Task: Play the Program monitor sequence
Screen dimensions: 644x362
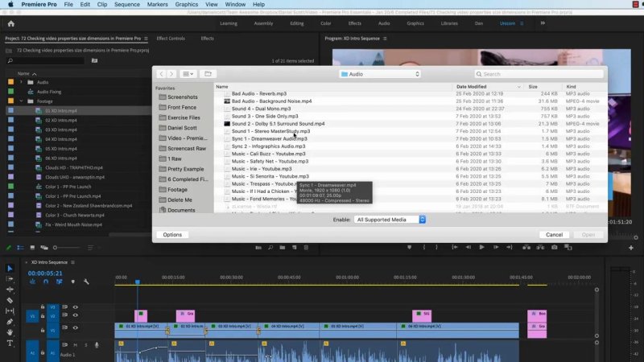Action: (481, 247)
